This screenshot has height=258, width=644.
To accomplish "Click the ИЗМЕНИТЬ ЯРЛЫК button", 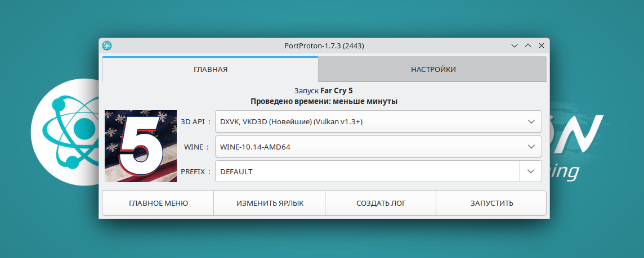I will [270, 203].
